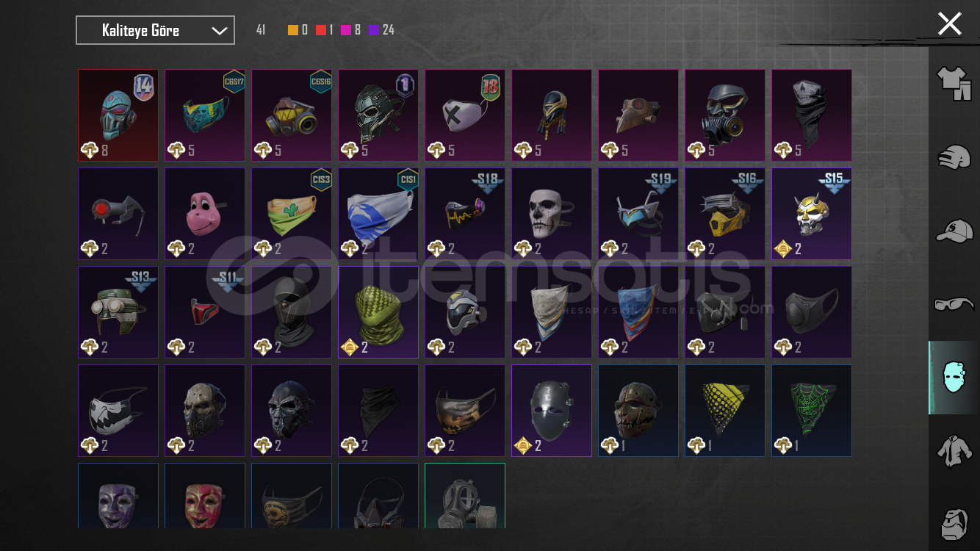Select the helmet category in sidebar
Viewport: 980px width, 551px height.
[x=954, y=157]
